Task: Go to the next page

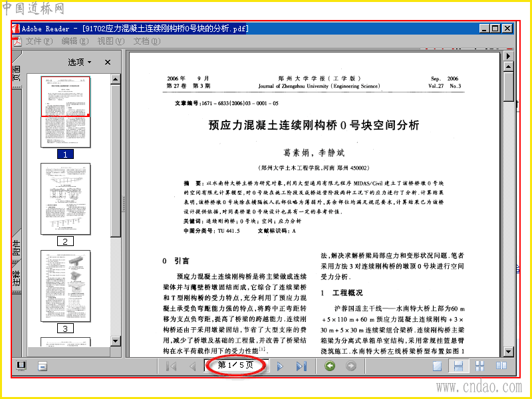Action: point(280,366)
